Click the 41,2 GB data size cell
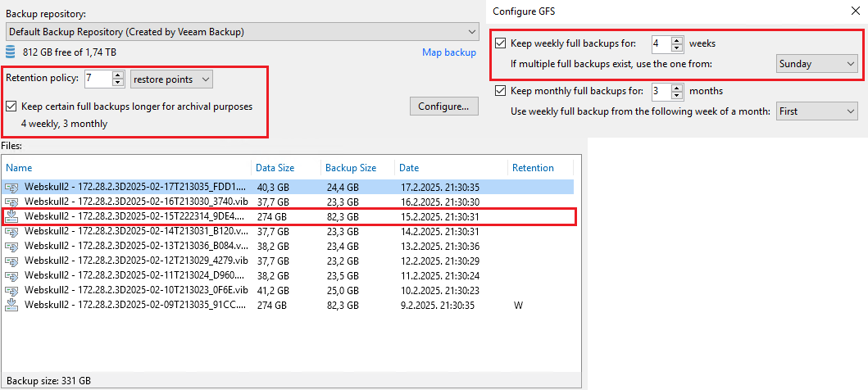 [x=273, y=290]
